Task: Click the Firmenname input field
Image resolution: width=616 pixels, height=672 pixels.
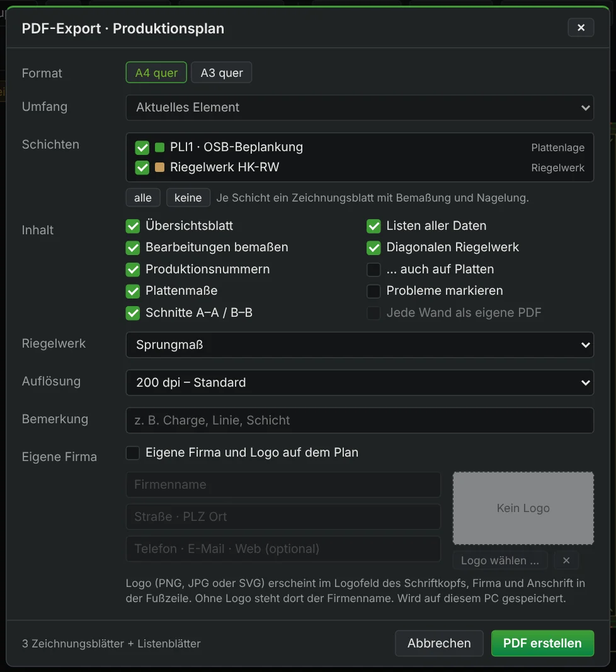Action: pos(283,485)
